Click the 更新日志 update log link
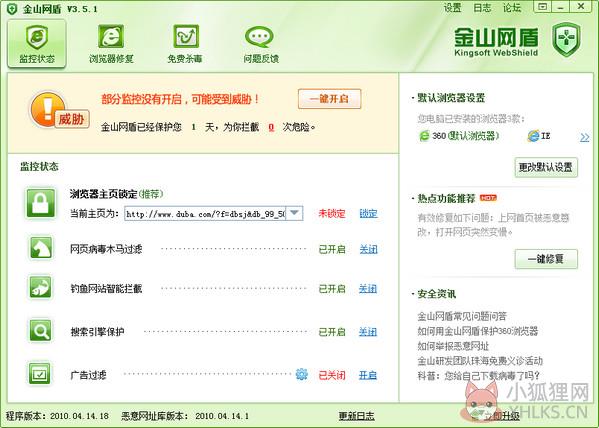This screenshot has height=428, width=599. (356, 416)
